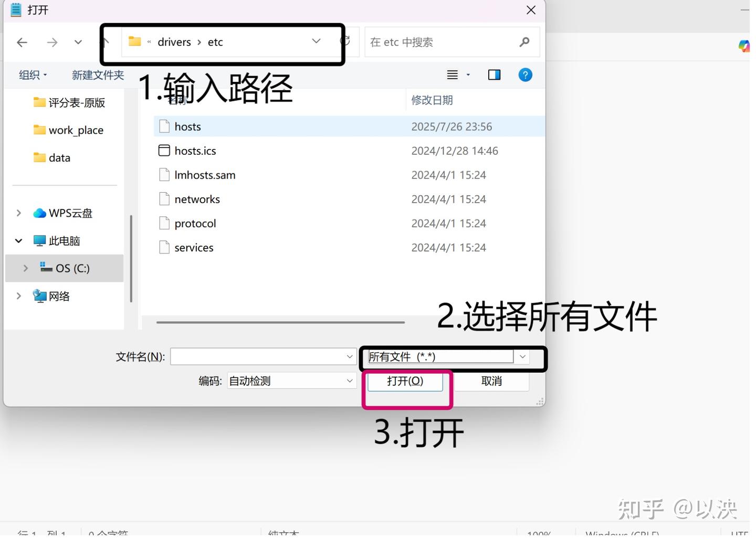Open the blue Help question mark
Screen dimensions: 756x540
point(525,75)
